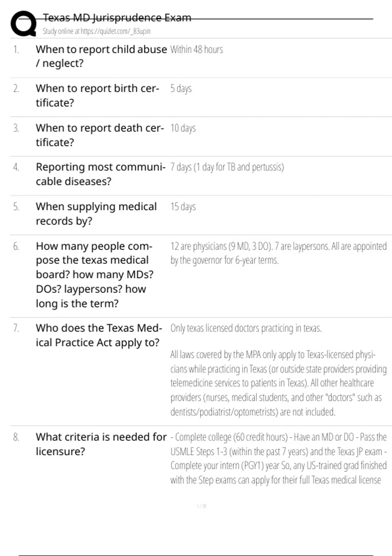The width and height of the screenshot is (392, 556).
Task: Click the TB and pertussis answer text
Action: 227,167
